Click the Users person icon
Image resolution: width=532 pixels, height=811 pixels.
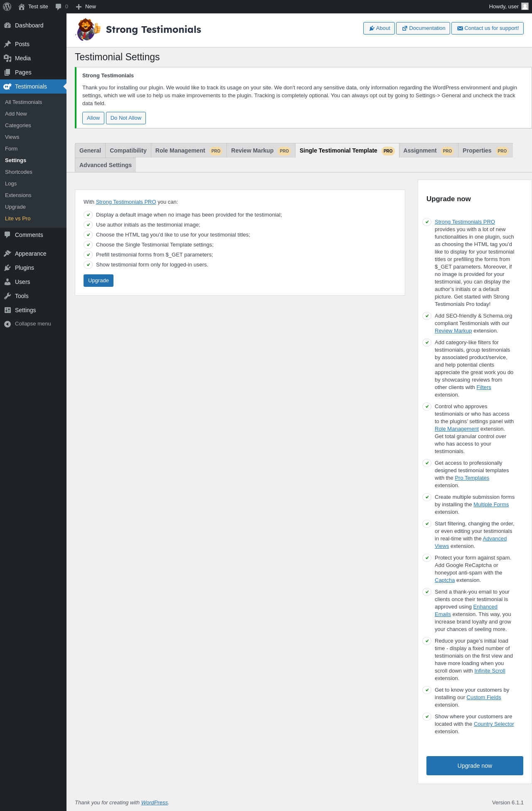pyautogui.click(x=7, y=282)
